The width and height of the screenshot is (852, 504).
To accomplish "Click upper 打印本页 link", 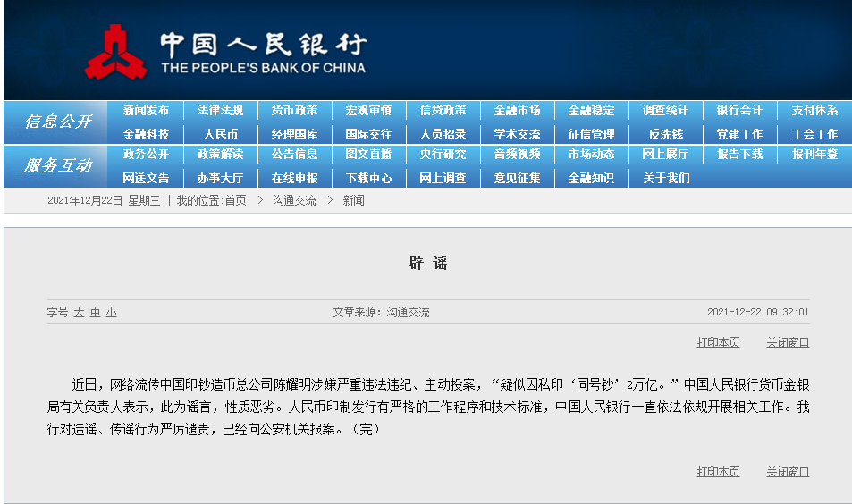I will tap(718, 342).
